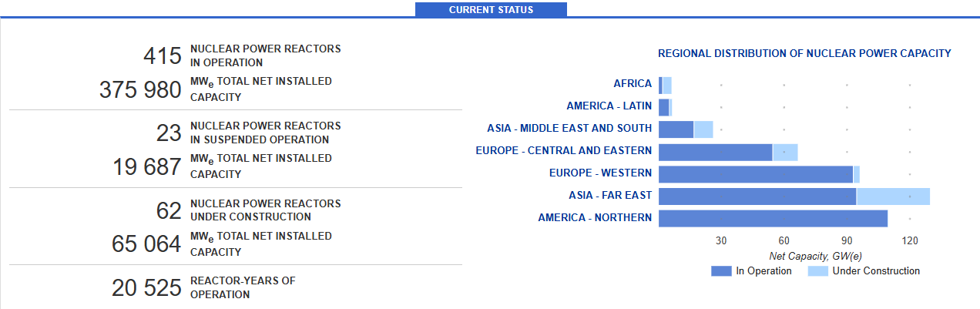Click Europe - Western in operation bar
This screenshot has height=309, width=980.
click(756, 173)
